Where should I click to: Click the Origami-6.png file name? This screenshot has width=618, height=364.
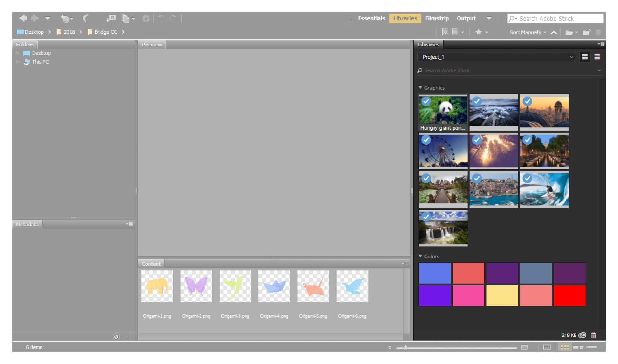point(352,316)
